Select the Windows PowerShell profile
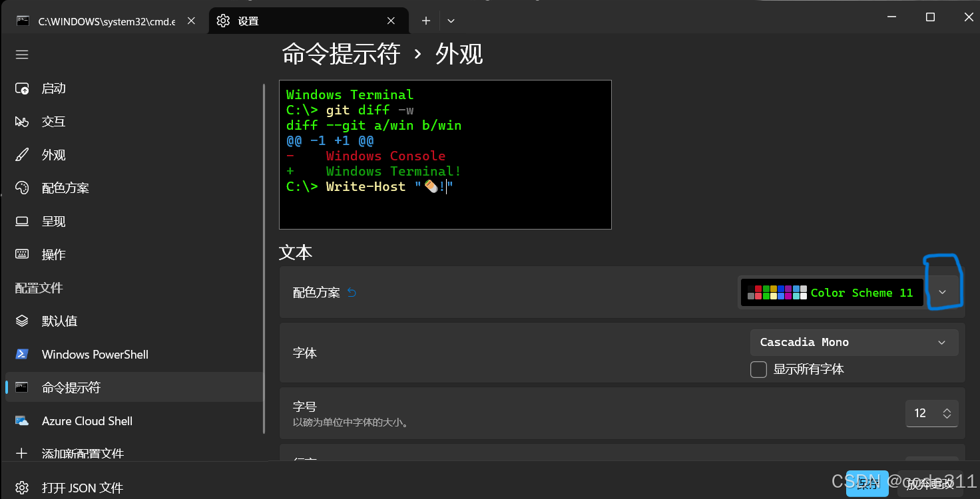Viewport: 980px width, 499px height. pyautogui.click(x=133, y=355)
